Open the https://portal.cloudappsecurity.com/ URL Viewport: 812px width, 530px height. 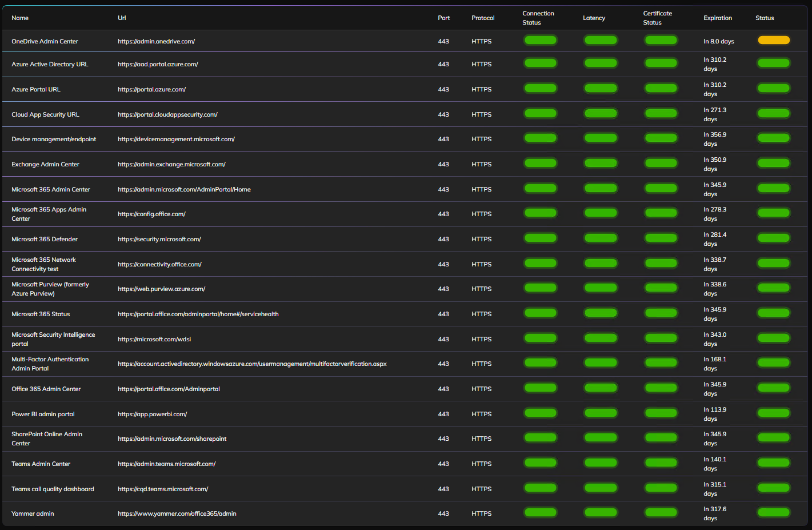pyautogui.click(x=168, y=114)
